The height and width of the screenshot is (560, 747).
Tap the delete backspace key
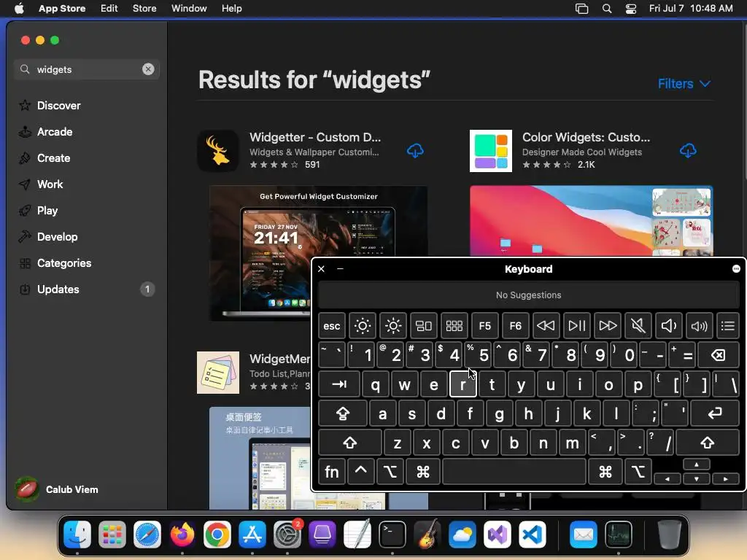tap(718, 355)
